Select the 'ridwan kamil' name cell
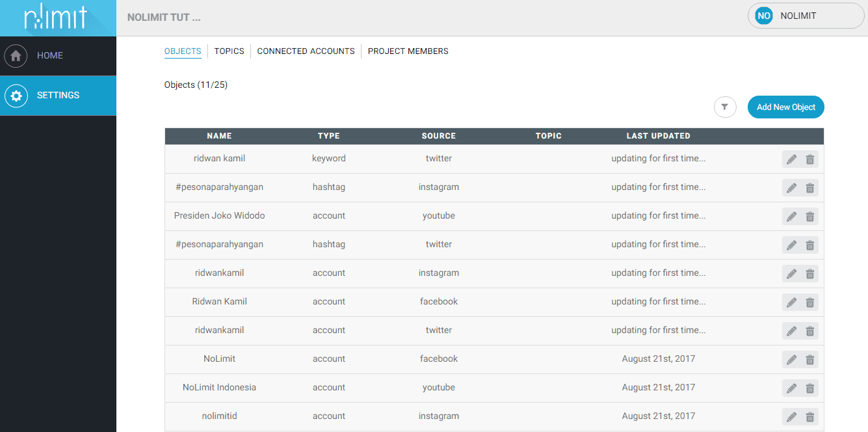The height and width of the screenshot is (432, 868). point(220,159)
